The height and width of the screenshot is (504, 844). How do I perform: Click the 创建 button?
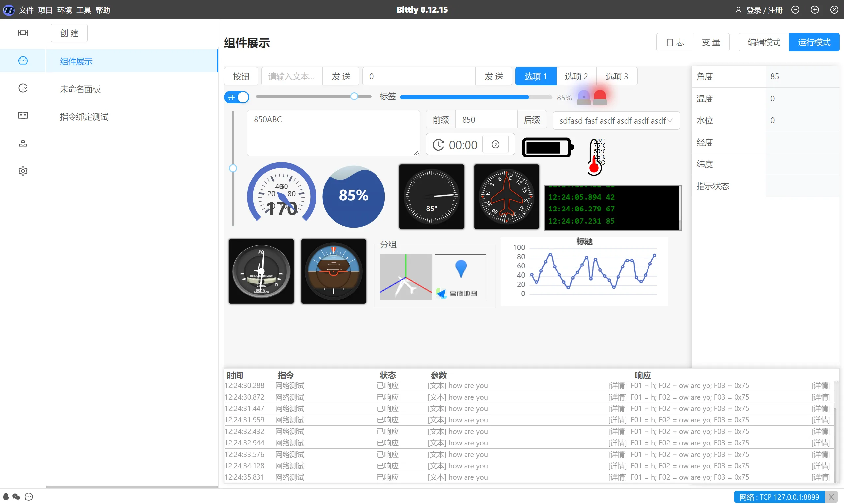(69, 33)
